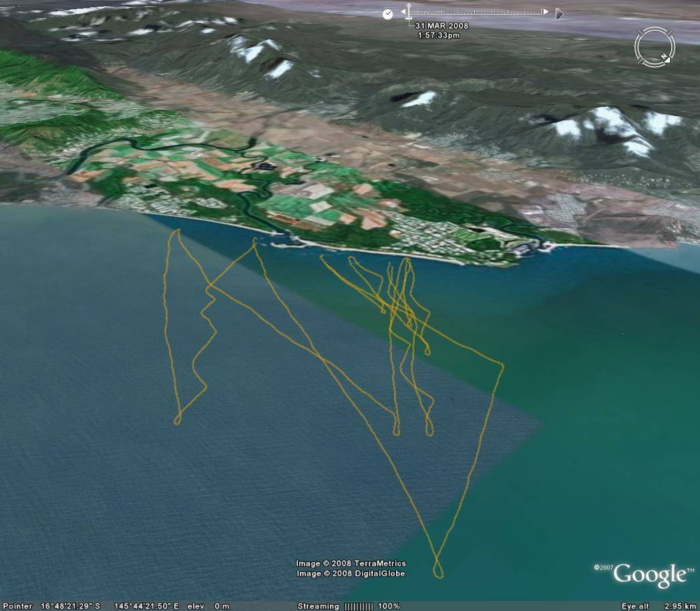700x611 pixels.
Task: Play the time animation
Action: click(x=560, y=14)
